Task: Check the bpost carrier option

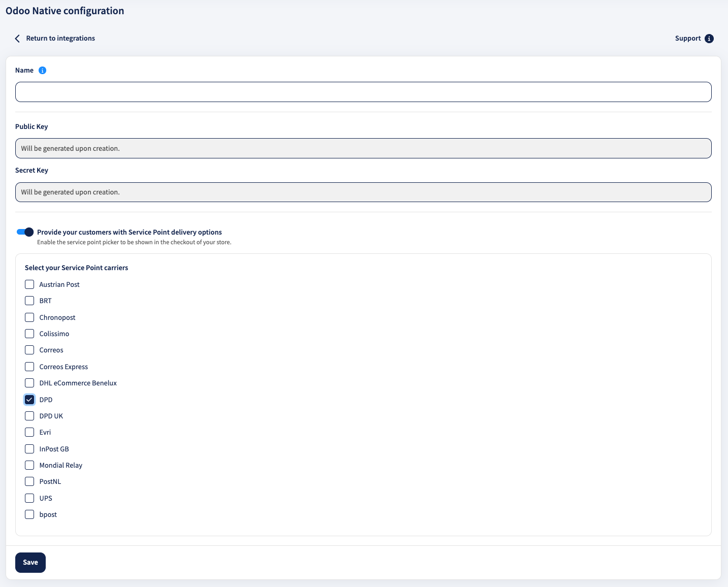Action: 29,514
